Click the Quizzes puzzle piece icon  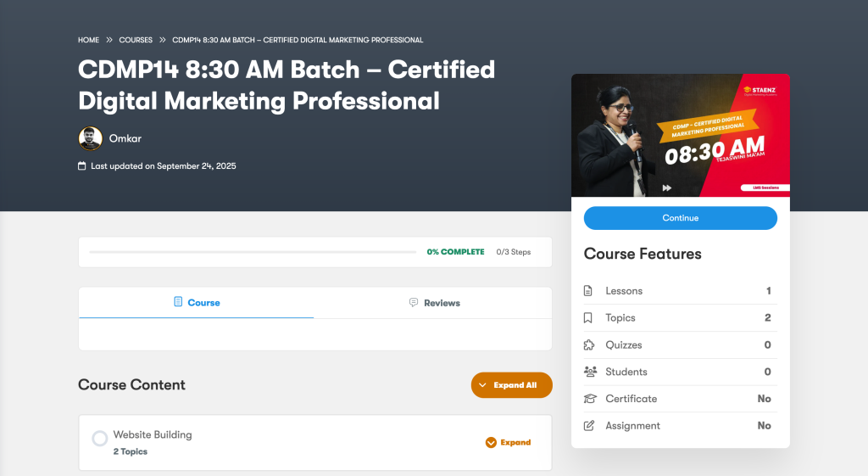coord(588,345)
